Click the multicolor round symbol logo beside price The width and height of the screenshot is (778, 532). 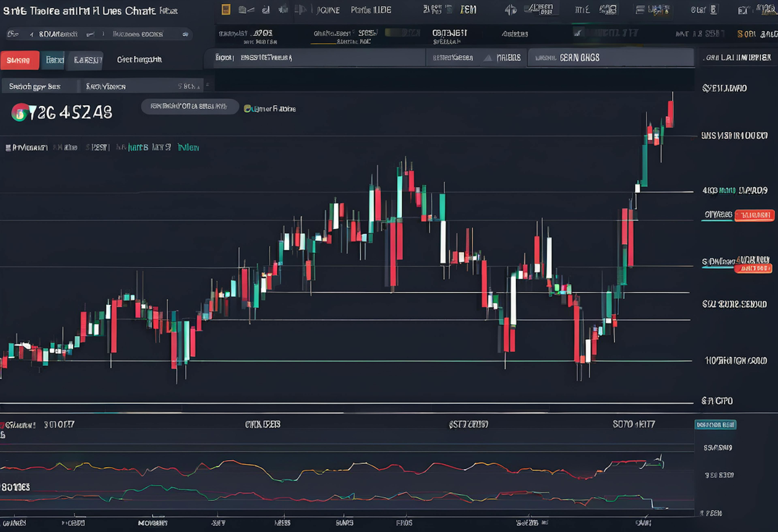click(19, 112)
